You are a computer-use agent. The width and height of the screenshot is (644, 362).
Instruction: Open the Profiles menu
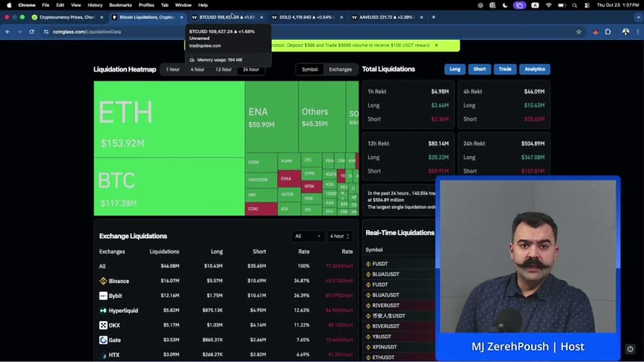point(146,5)
